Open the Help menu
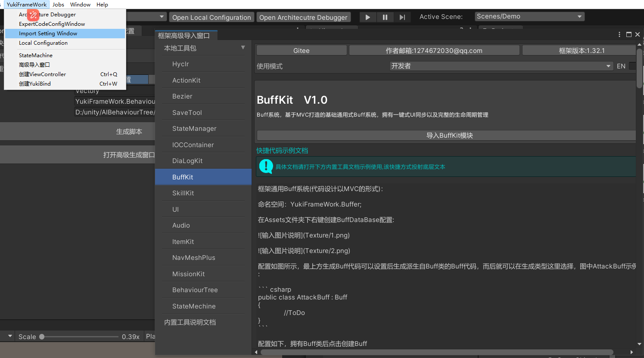Viewport: 644px width, 358px height. pos(102,4)
